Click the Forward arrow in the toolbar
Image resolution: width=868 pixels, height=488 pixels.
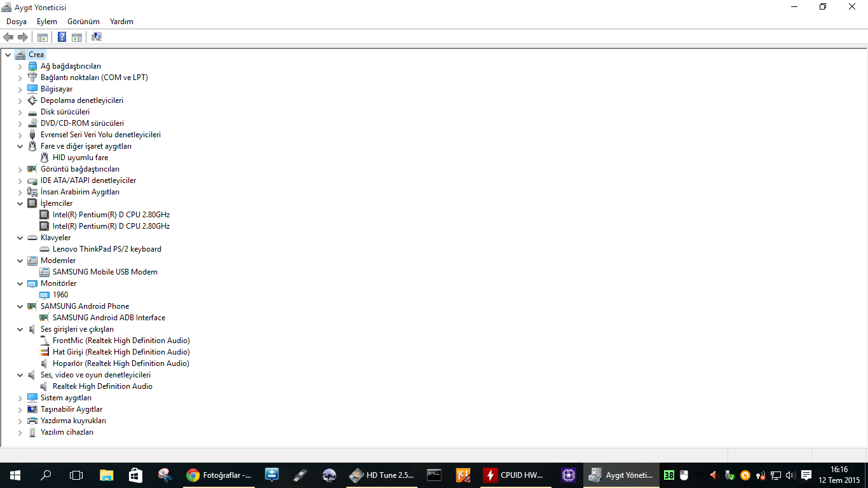(x=23, y=37)
